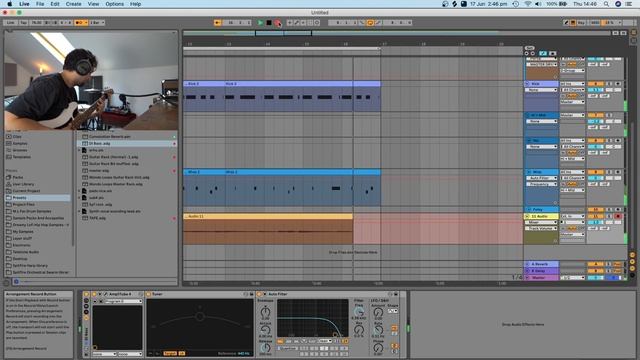640x360 pixels.
Task: Toggle B Delay return track activator
Action: (596, 271)
